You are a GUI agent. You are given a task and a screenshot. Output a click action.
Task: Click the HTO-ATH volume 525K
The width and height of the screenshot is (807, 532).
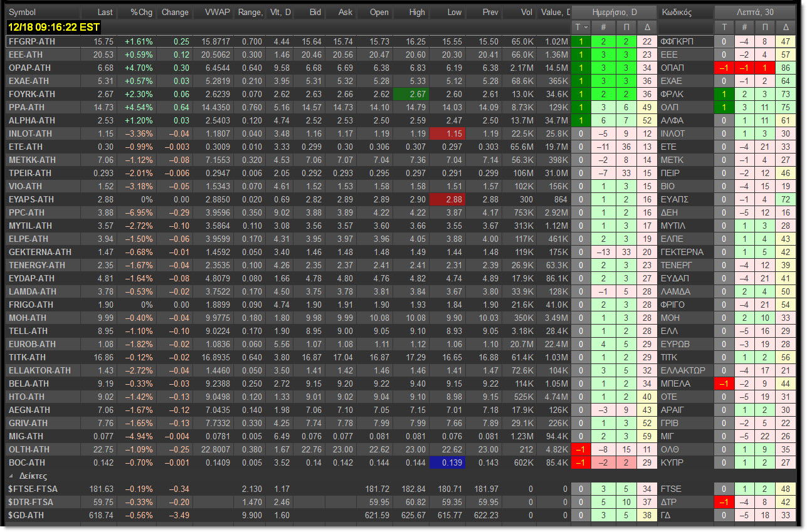(520, 397)
